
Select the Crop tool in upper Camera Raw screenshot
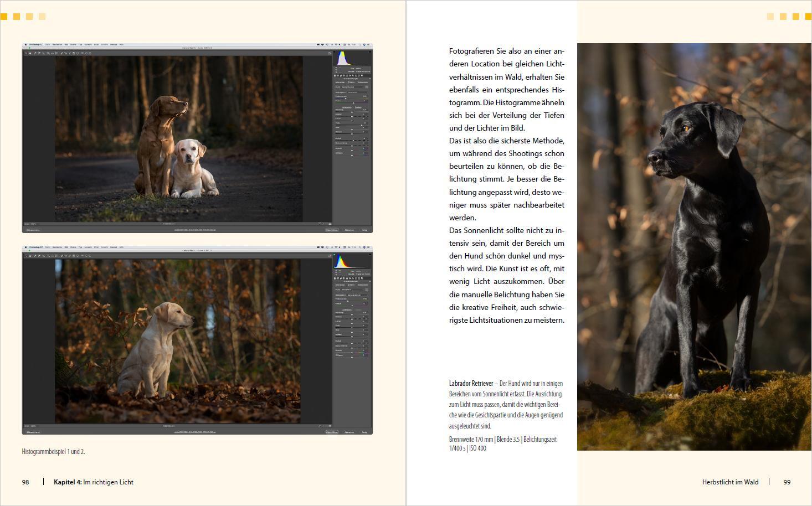(48, 53)
